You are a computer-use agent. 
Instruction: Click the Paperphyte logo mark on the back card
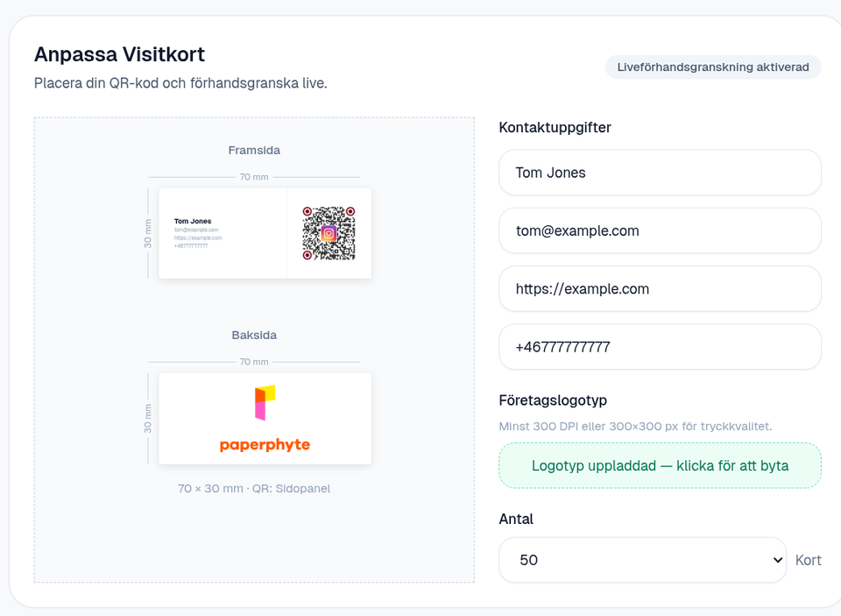[265, 402]
